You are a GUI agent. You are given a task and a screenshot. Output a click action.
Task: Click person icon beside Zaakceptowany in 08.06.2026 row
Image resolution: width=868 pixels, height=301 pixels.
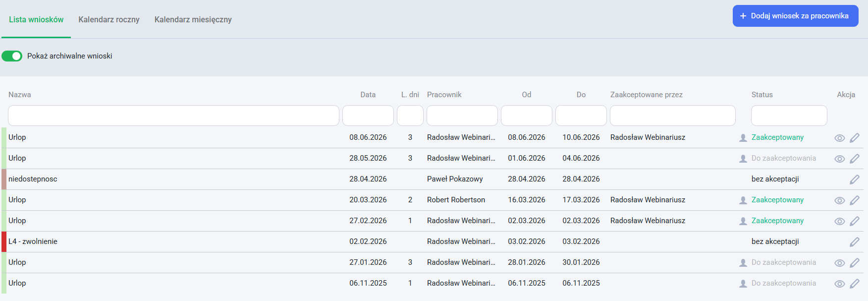click(743, 138)
